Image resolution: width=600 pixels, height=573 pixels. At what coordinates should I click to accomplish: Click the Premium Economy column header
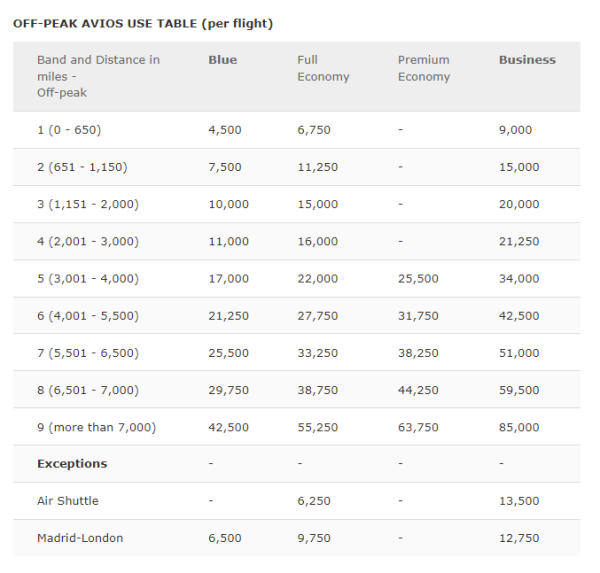(x=423, y=68)
